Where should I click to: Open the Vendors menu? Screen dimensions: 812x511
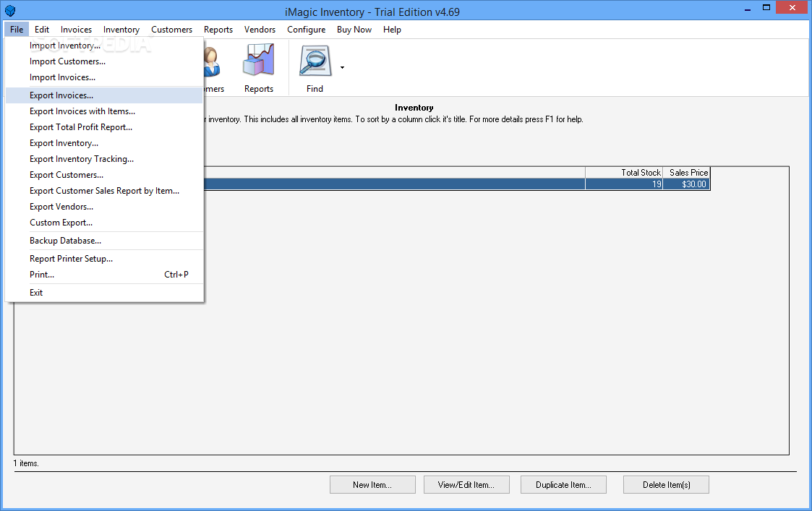(x=260, y=30)
